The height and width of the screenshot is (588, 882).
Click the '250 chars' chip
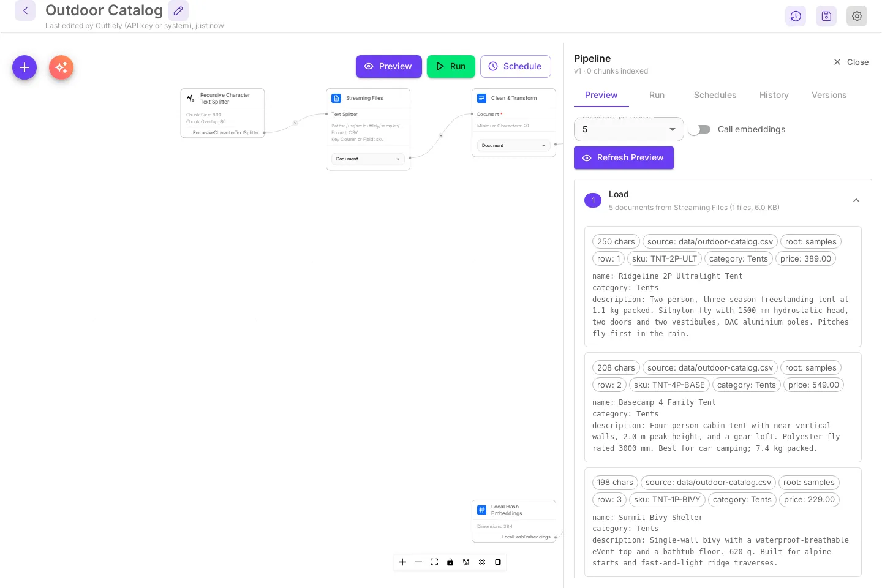616,241
